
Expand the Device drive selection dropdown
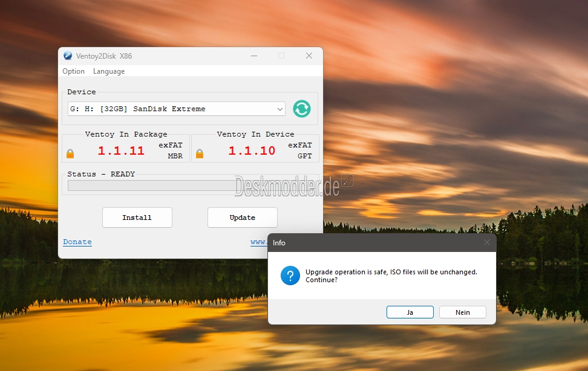click(279, 109)
